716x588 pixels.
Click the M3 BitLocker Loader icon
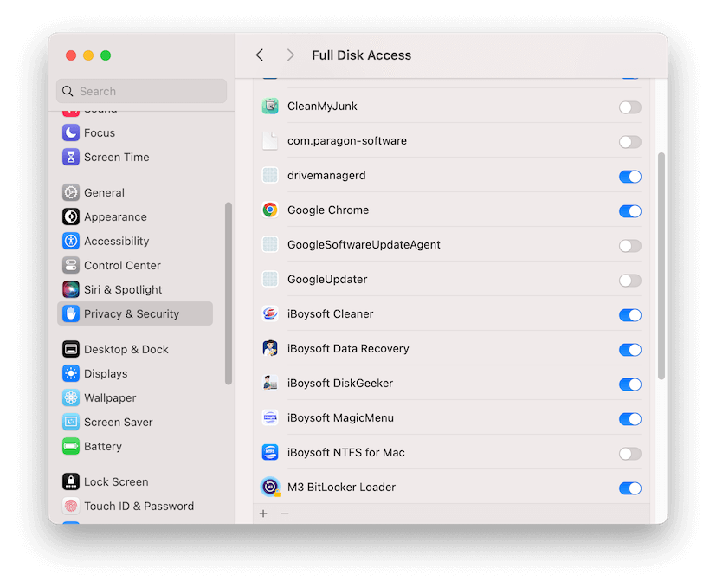pos(269,487)
